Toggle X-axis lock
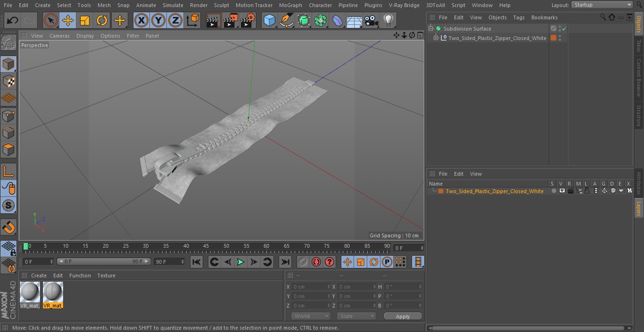Image resolution: width=644 pixels, height=332 pixels. tap(141, 20)
